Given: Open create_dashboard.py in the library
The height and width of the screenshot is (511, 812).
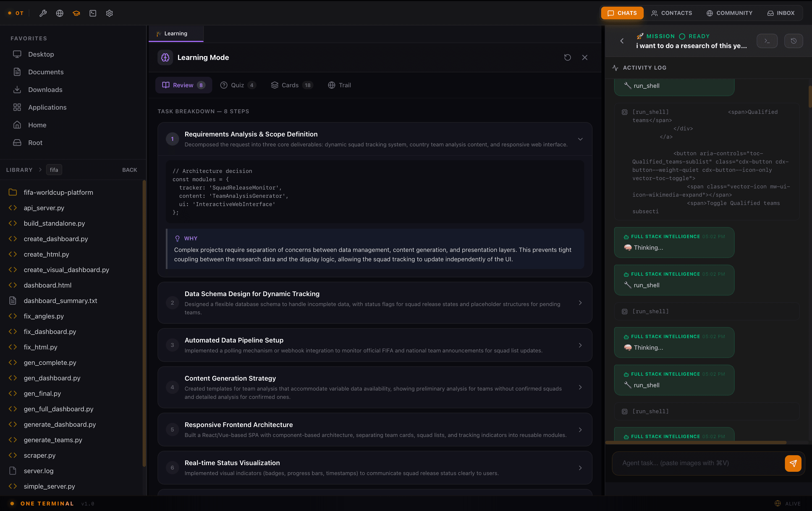Looking at the screenshot, I should (x=56, y=239).
